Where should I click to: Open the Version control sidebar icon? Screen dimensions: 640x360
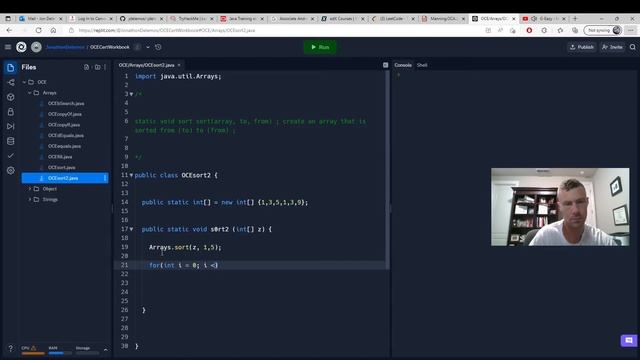tap(11, 82)
